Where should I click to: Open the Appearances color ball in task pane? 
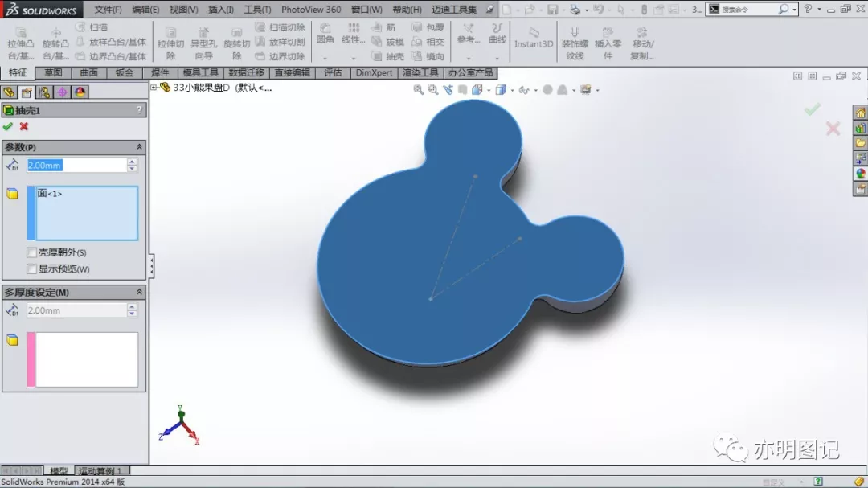point(860,174)
